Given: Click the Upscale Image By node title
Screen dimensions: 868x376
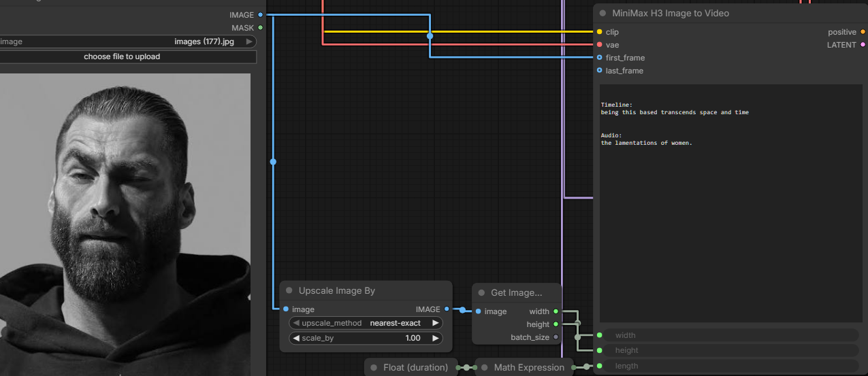Looking at the screenshot, I should click(337, 290).
